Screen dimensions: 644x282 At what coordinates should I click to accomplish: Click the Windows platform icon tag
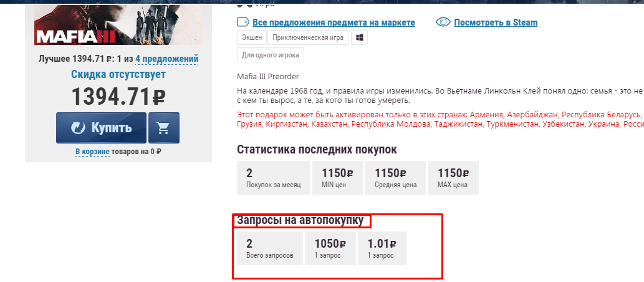(x=359, y=37)
